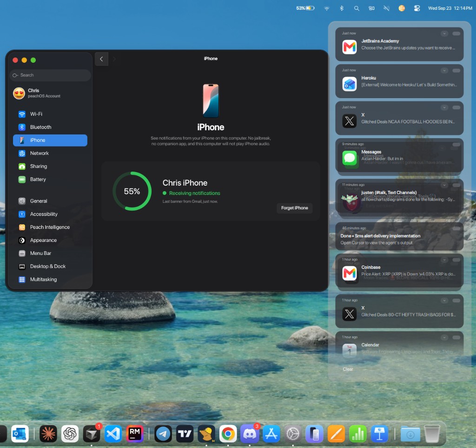Open Control Center from the menu bar
Viewport: 476px width, 448px height.
[x=417, y=8]
